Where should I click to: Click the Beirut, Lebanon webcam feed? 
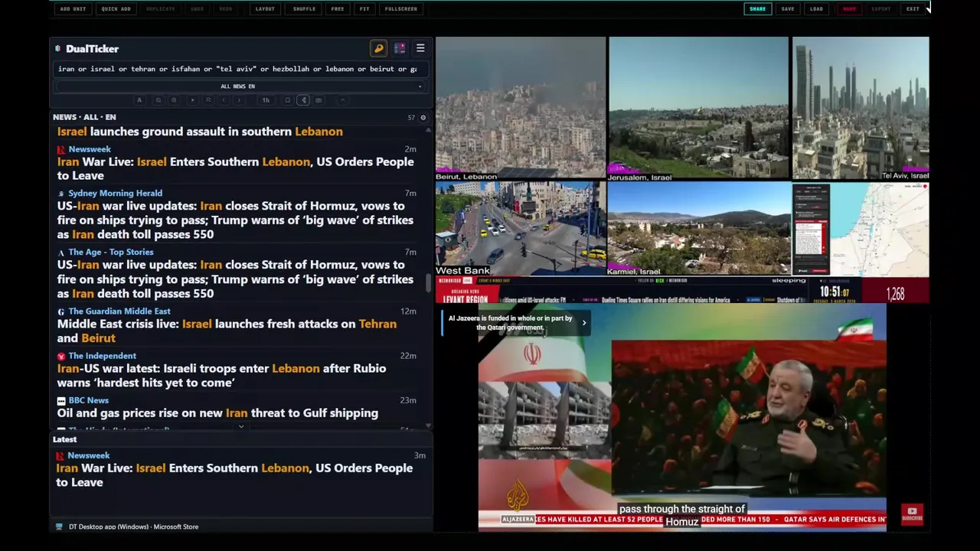(x=521, y=108)
